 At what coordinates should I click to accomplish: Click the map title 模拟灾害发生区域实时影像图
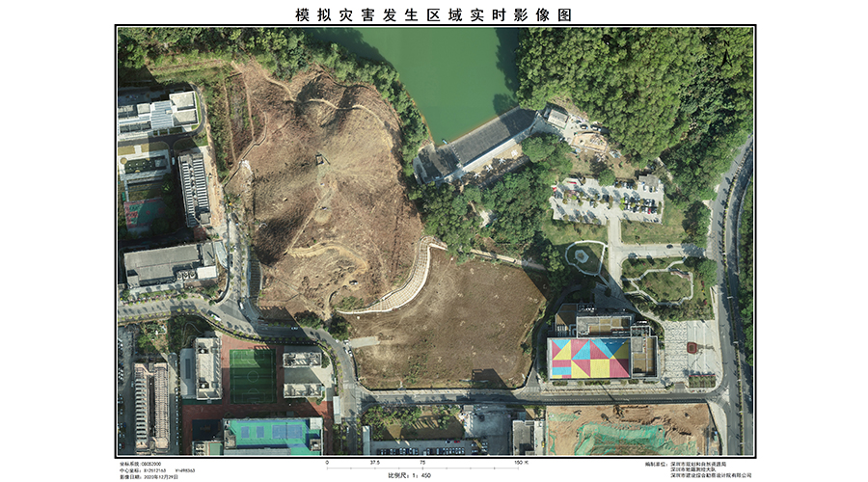[x=433, y=14]
